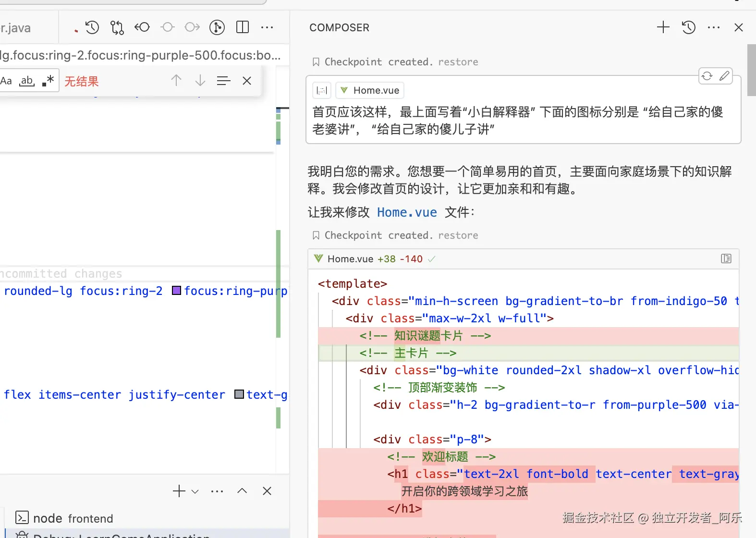This screenshot has height=538, width=756.
Task: Resubmit the message with refresh icon
Action: coord(707,76)
